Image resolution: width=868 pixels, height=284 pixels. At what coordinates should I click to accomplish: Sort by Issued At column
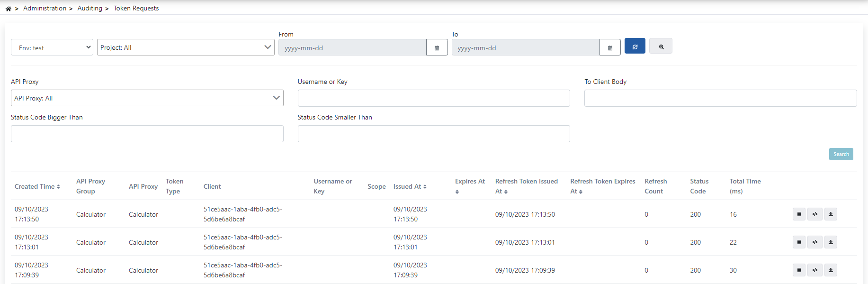410,186
